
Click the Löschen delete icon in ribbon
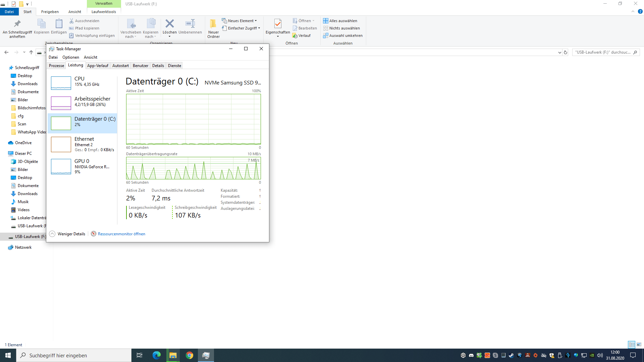pos(170,23)
